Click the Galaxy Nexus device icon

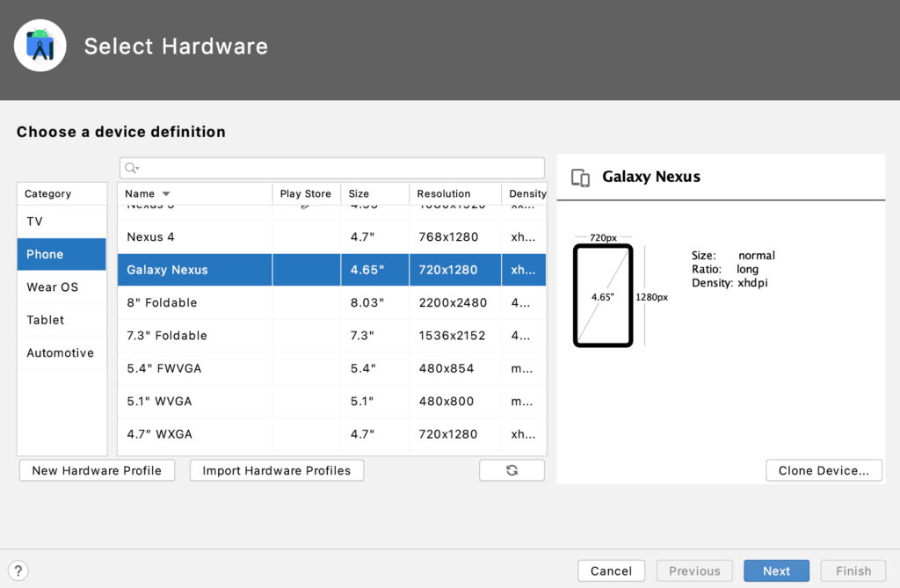point(580,178)
